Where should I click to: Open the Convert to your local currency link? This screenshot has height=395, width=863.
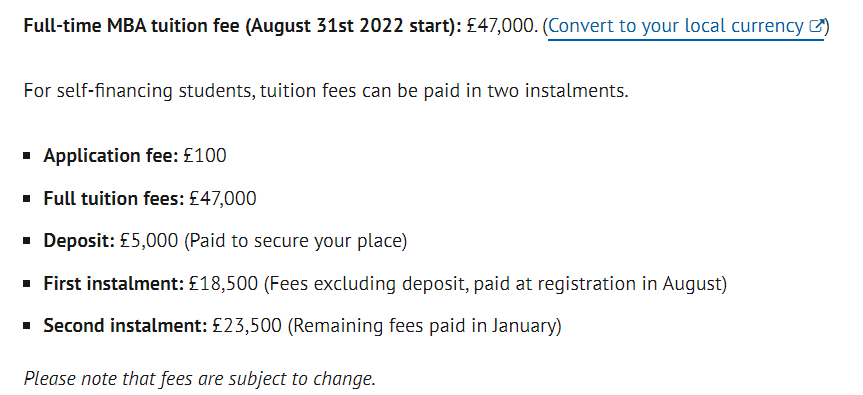(x=686, y=26)
